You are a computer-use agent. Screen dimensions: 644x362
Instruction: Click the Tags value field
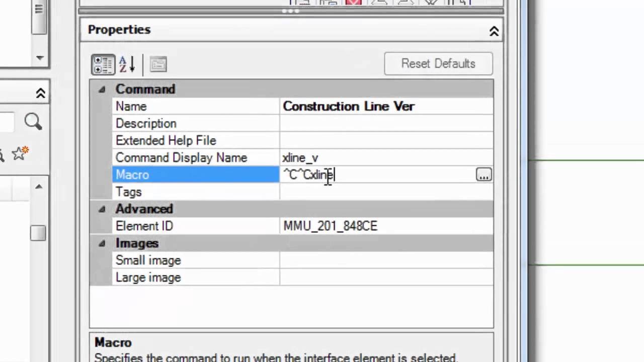click(x=386, y=192)
